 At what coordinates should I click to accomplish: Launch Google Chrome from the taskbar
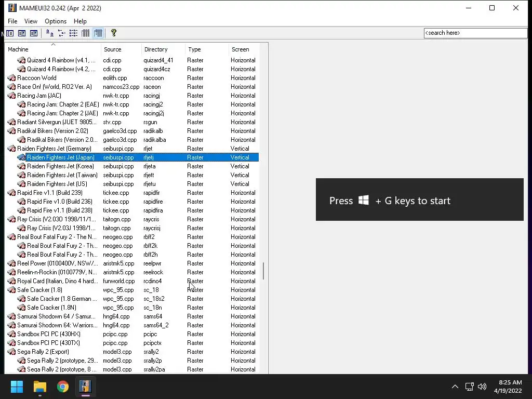tap(63, 387)
